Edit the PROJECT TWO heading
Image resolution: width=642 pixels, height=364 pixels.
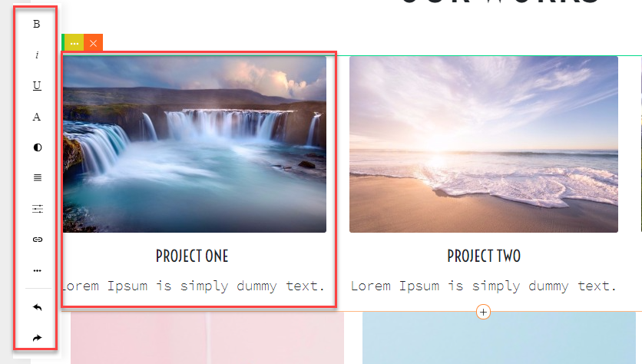484,256
